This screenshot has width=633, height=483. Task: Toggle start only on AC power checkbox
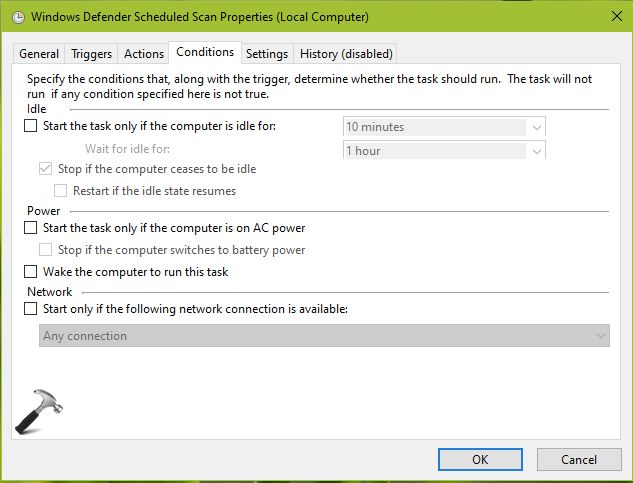30,228
